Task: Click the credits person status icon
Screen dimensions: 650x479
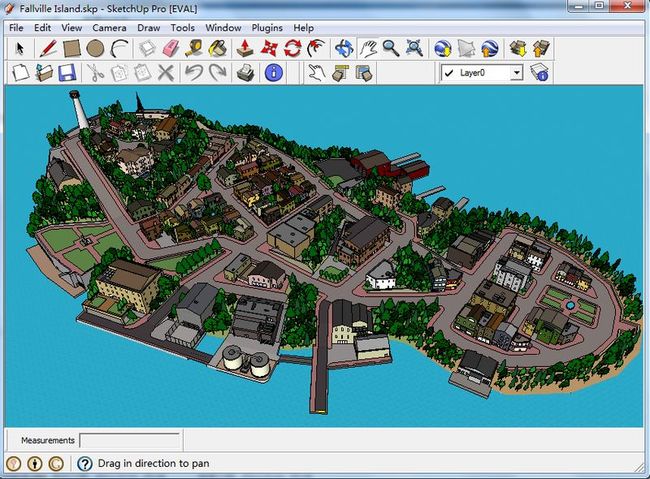Action: point(35,463)
